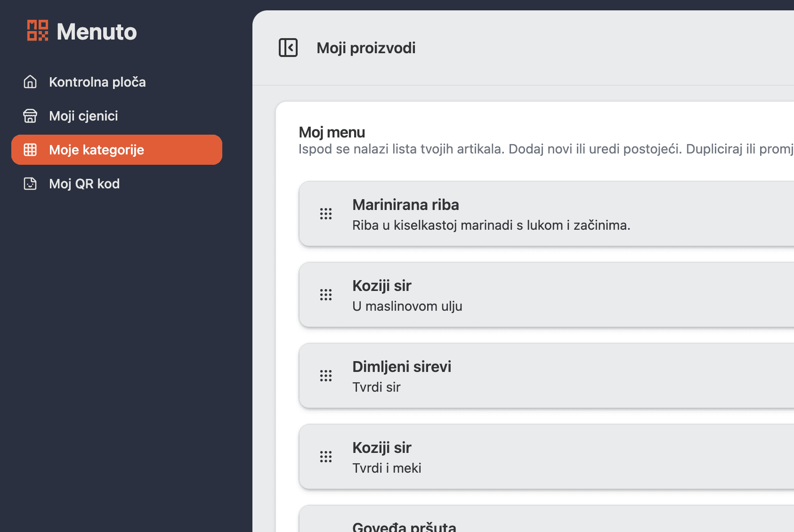This screenshot has height=532, width=794.
Task: Select Moje kategorije in sidebar
Action: click(97, 150)
